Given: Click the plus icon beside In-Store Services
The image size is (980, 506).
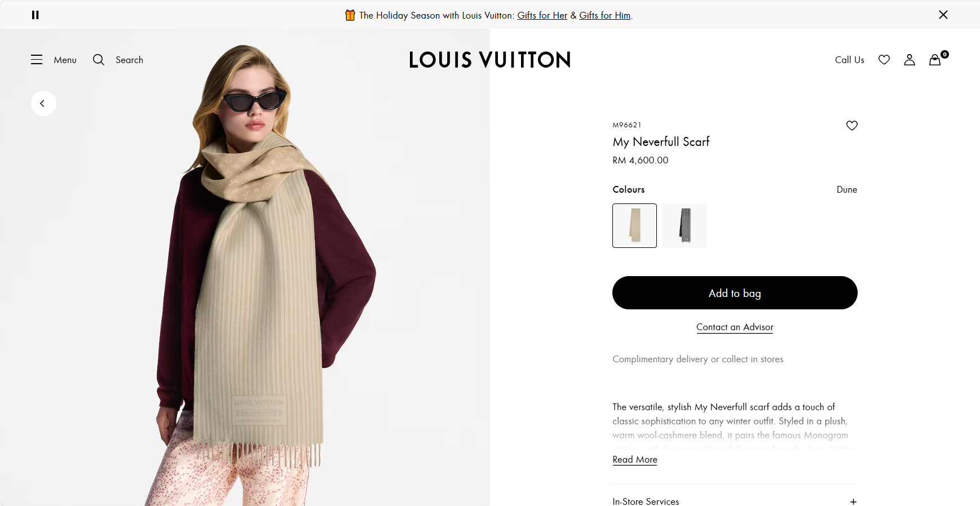Looking at the screenshot, I should click(x=853, y=501).
